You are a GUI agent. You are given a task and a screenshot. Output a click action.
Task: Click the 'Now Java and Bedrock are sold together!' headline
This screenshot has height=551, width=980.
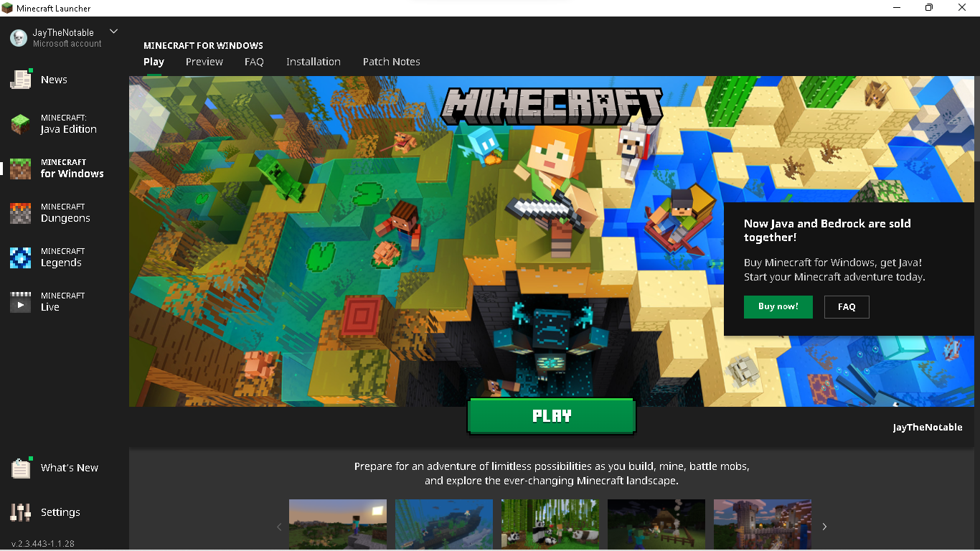(x=827, y=230)
